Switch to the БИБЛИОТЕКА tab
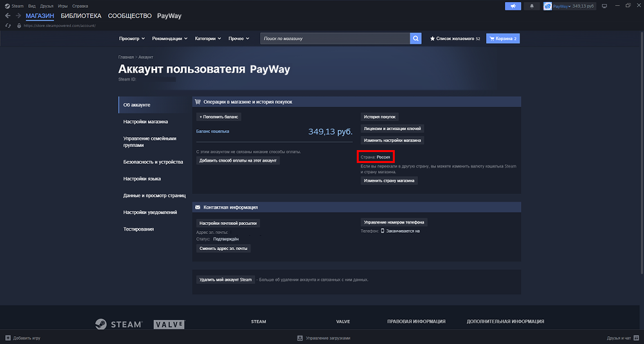Image resolution: width=644 pixels, height=344 pixels. (x=81, y=16)
